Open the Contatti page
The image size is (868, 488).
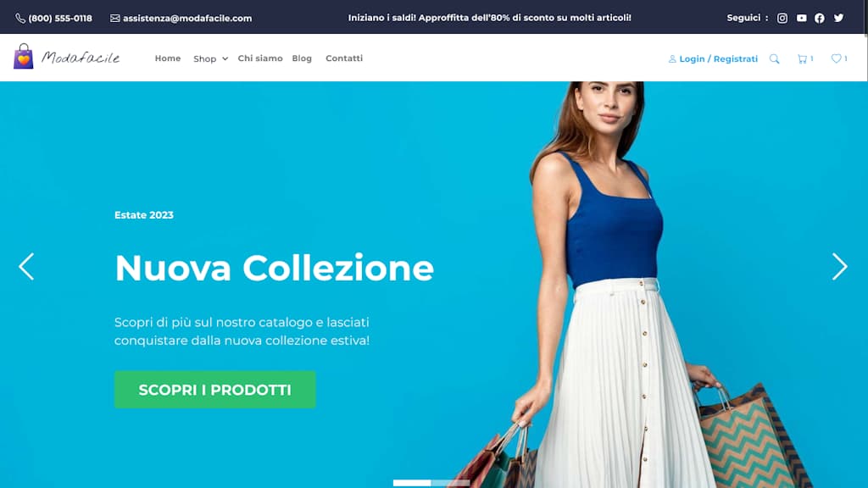click(344, 58)
